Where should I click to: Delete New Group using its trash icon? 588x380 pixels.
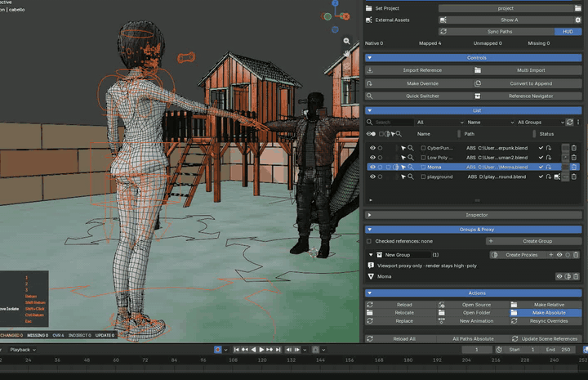tap(576, 255)
